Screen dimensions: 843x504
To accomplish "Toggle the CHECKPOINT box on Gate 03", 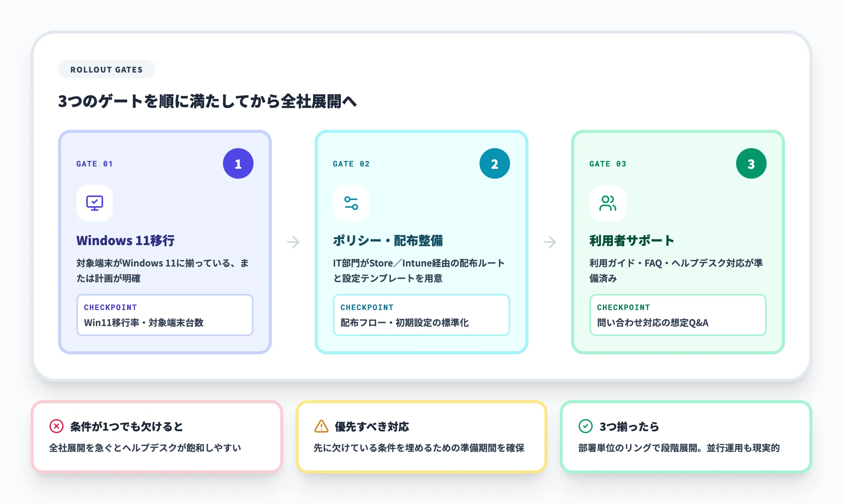I will (x=678, y=315).
